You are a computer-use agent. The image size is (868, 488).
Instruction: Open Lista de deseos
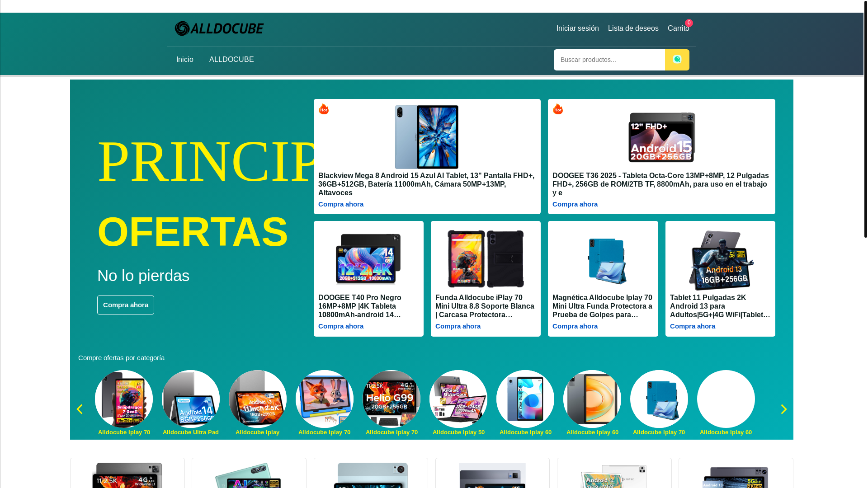coord(633,28)
